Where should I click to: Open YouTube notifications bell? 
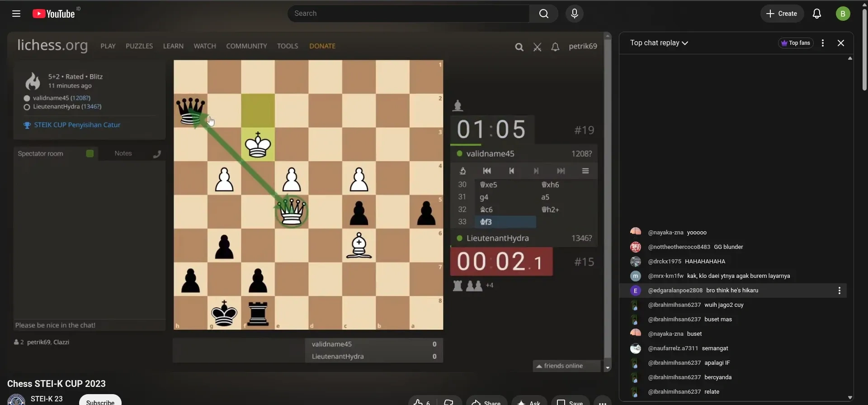tap(817, 14)
